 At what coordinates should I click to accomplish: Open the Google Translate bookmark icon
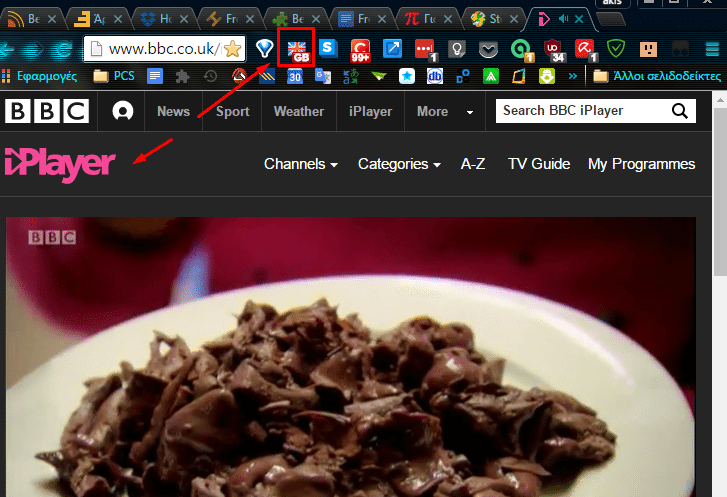pos(323,76)
